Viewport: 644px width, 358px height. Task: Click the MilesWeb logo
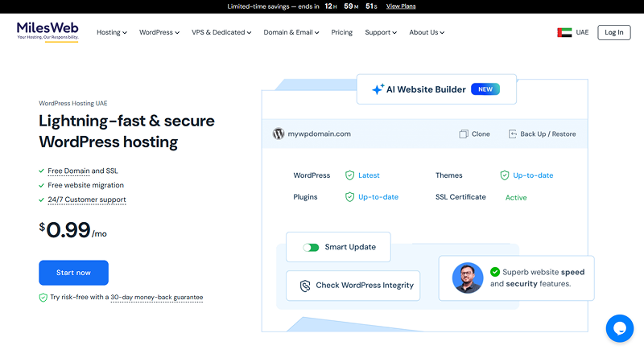47,31
